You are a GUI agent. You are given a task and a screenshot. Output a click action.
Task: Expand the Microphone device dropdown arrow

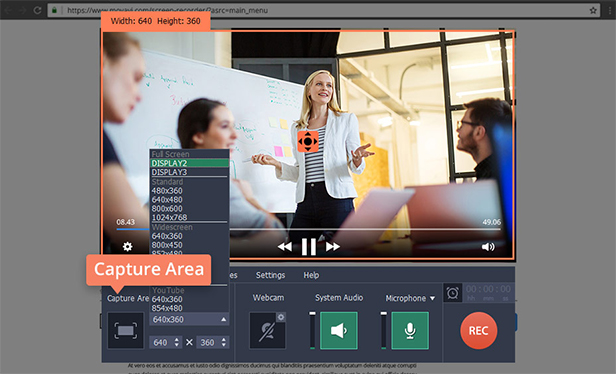[x=432, y=299]
